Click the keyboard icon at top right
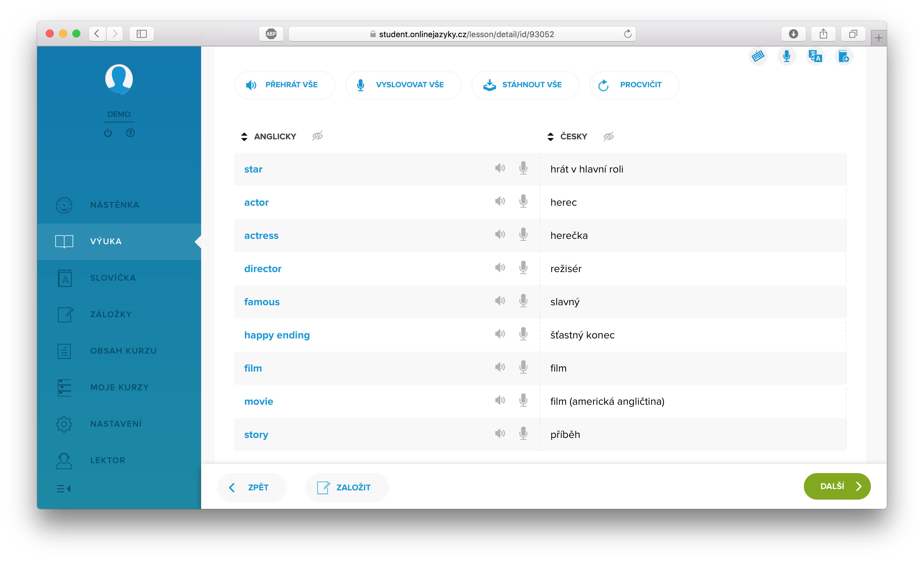 pos(757,56)
